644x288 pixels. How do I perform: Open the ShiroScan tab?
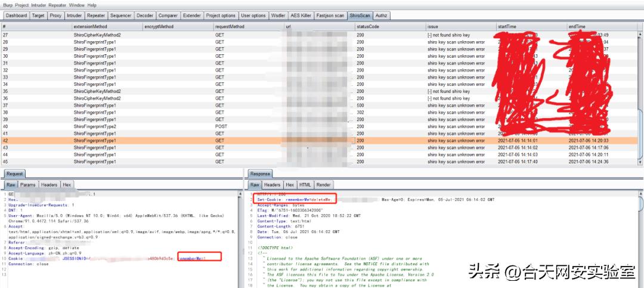point(360,16)
